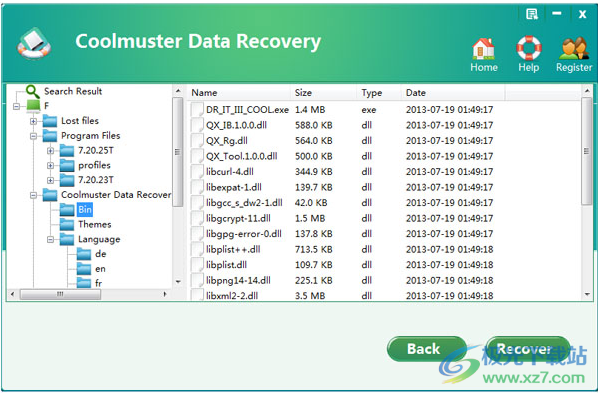Click the Program Files folder icon
The width and height of the screenshot is (598, 394).
[x=50, y=136]
